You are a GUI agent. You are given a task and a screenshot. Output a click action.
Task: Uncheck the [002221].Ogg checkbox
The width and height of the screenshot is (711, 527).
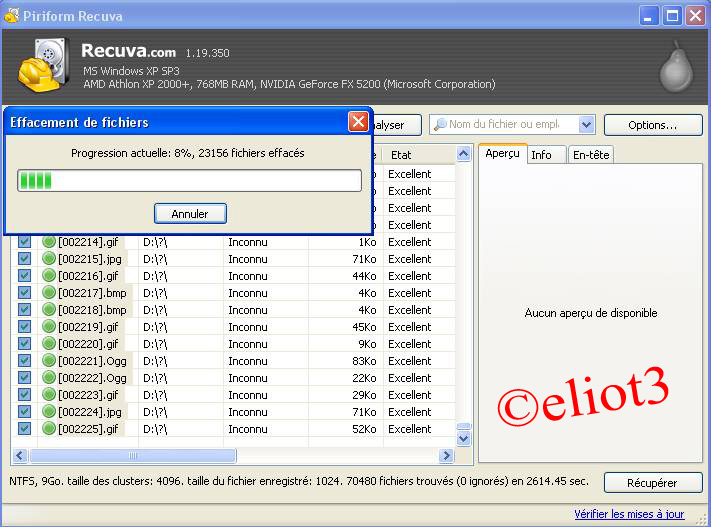pos(24,361)
